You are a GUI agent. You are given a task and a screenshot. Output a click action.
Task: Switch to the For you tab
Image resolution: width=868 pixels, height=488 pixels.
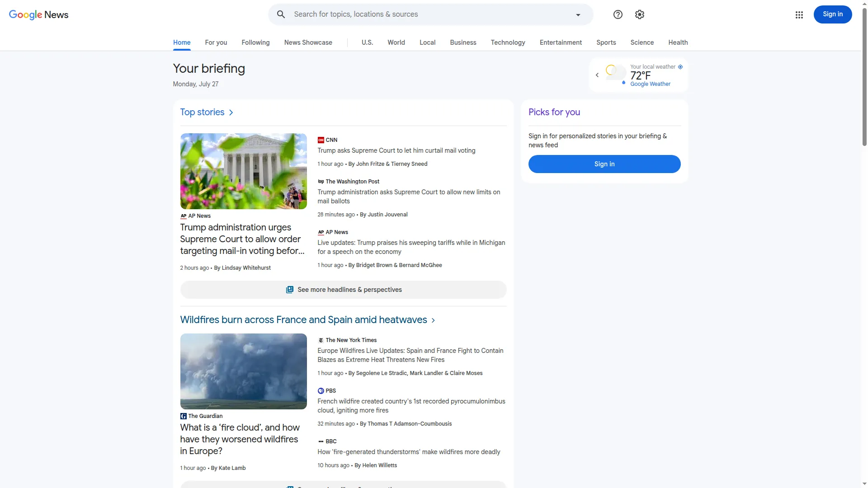[216, 42]
